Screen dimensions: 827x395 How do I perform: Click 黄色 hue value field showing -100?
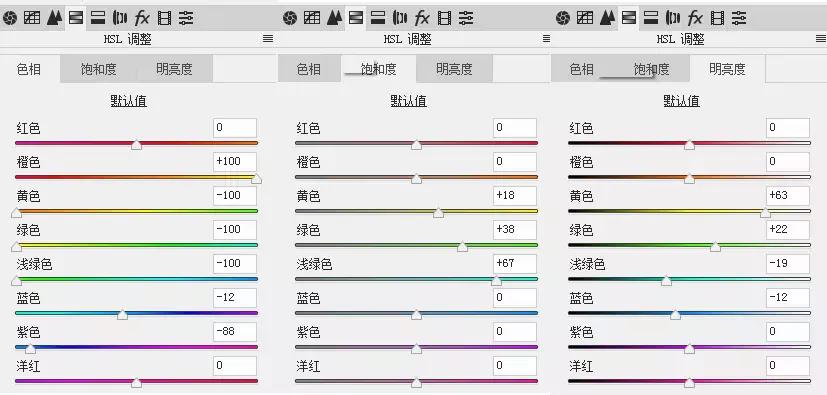pos(235,196)
